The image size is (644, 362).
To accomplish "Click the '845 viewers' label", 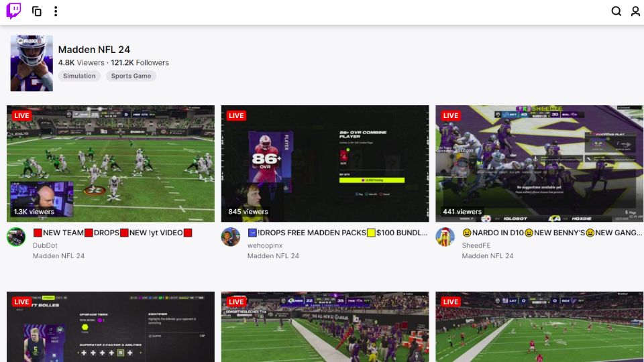I will point(248,212).
